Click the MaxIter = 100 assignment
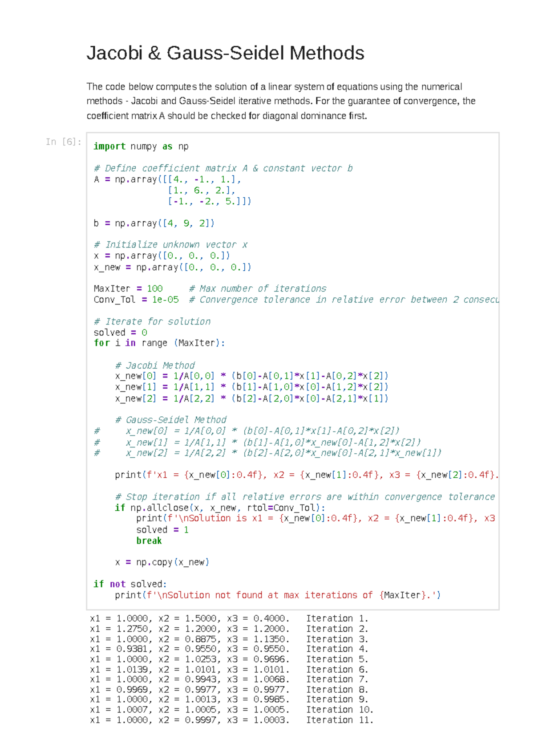This screenshot has width=534, height=756. [128, 289]
